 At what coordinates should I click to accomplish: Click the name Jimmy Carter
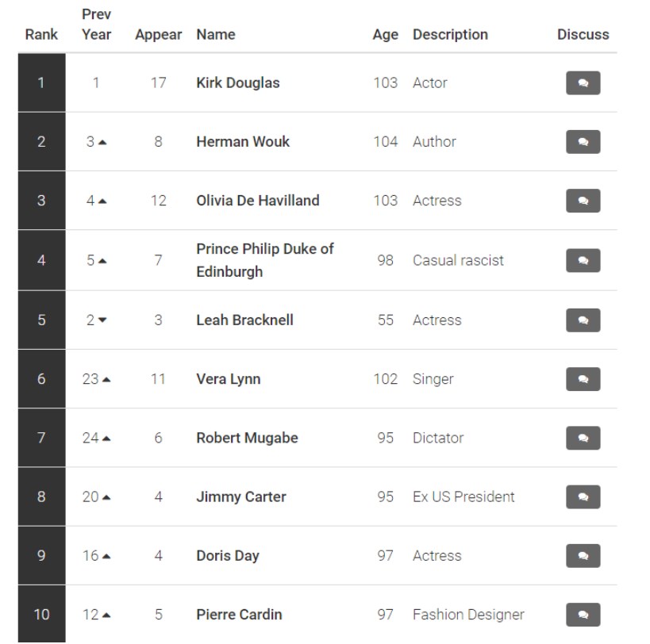[x=241, y=496]
